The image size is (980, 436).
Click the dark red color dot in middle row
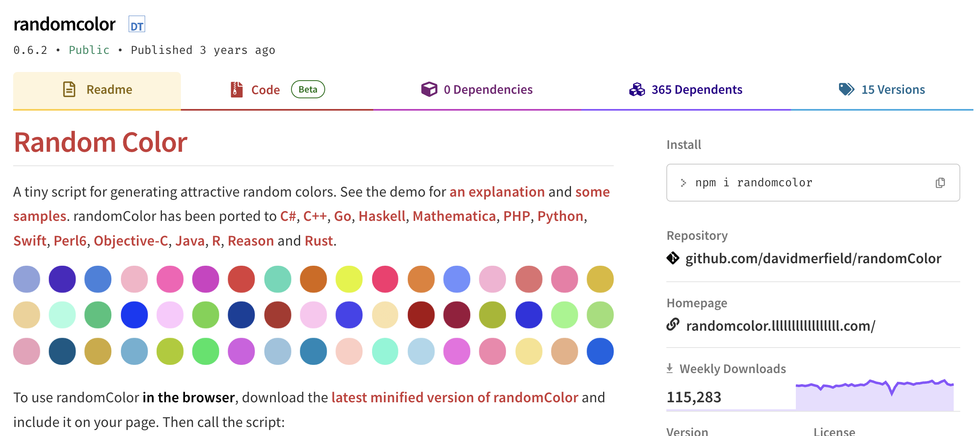click(x=421, y=315)
